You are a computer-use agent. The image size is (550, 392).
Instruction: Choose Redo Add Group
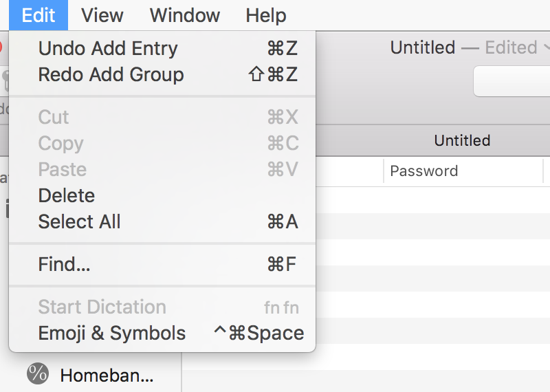coord(162,75)
